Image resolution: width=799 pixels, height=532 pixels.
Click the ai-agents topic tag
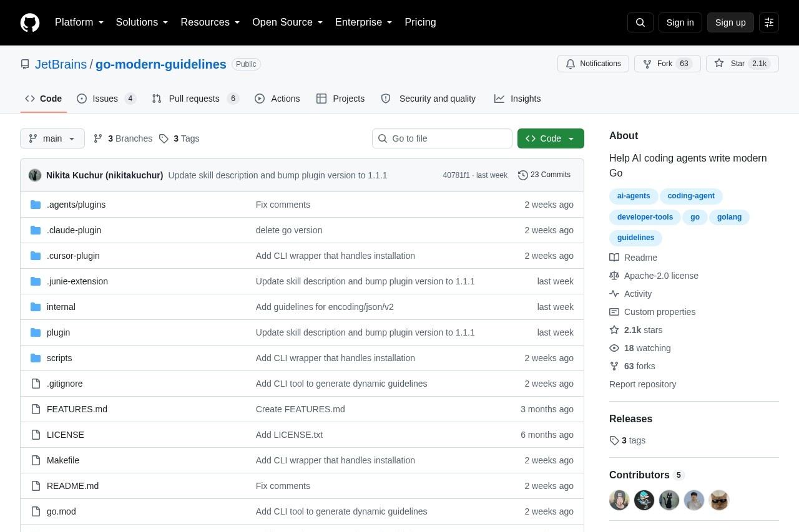[634, 196]
